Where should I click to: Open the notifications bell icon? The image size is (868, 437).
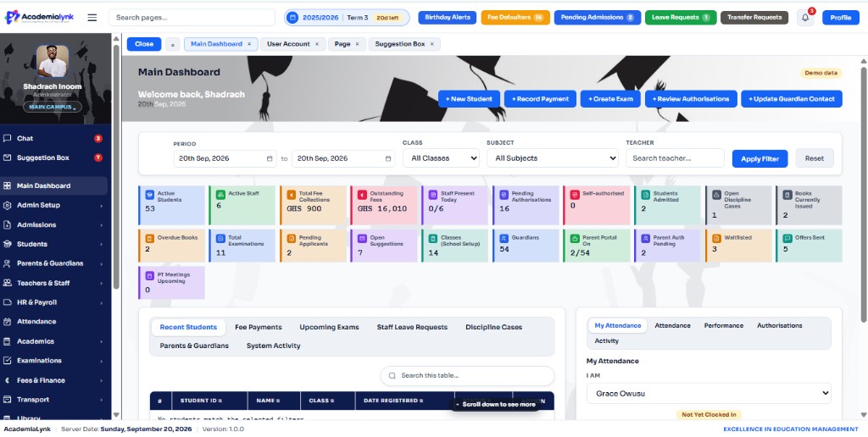click(x=805, y=18)
